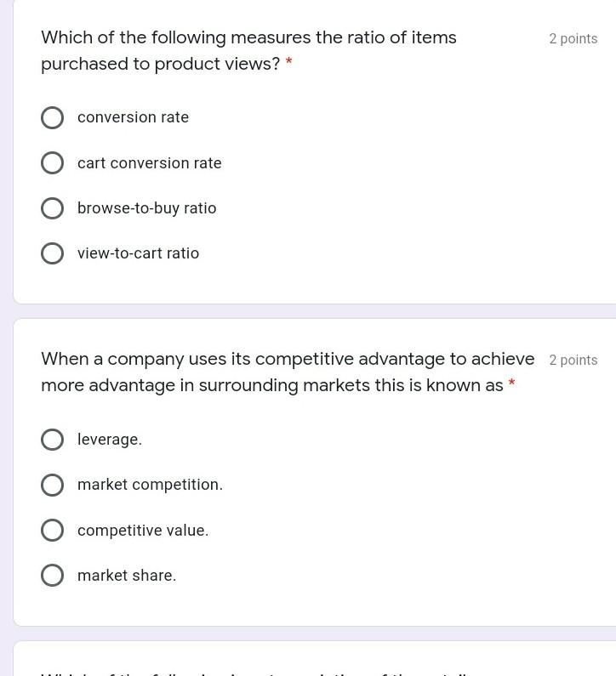Pick the "browse-to-buy ratio" radio button
616x676 pixels.
coord(52,208)
